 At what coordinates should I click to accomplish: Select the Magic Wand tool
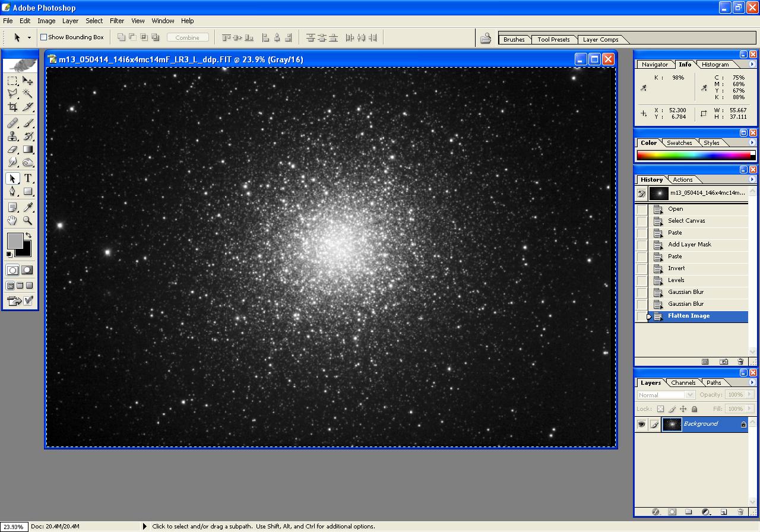[x=28, y=94]
